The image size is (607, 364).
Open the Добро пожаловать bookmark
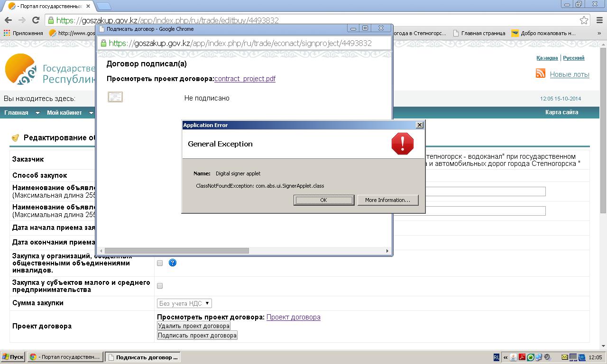(x=543, y=33)
